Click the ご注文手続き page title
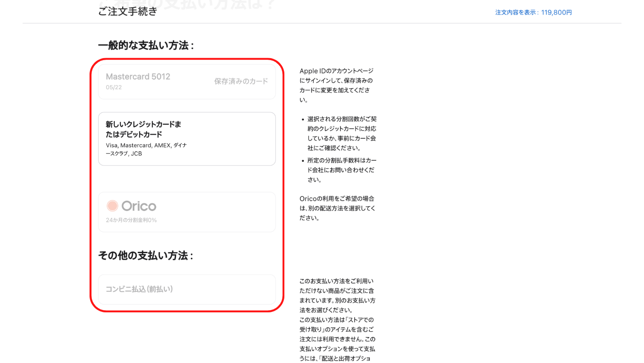 [128, 12]
